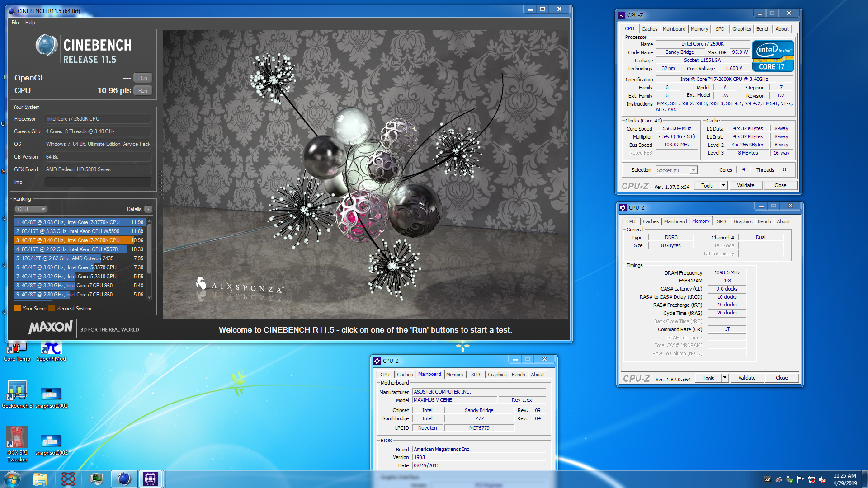Click Validate in the Memory CPU-Z window
The height and width of the screenshot is (488, 868).
(x=747, y=378)
